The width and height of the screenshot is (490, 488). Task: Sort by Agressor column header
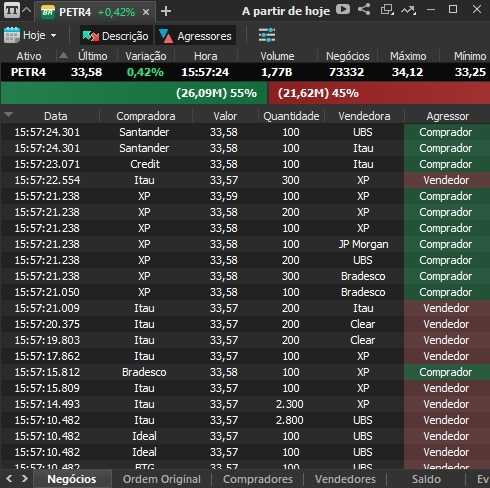[x=447, y=116]
